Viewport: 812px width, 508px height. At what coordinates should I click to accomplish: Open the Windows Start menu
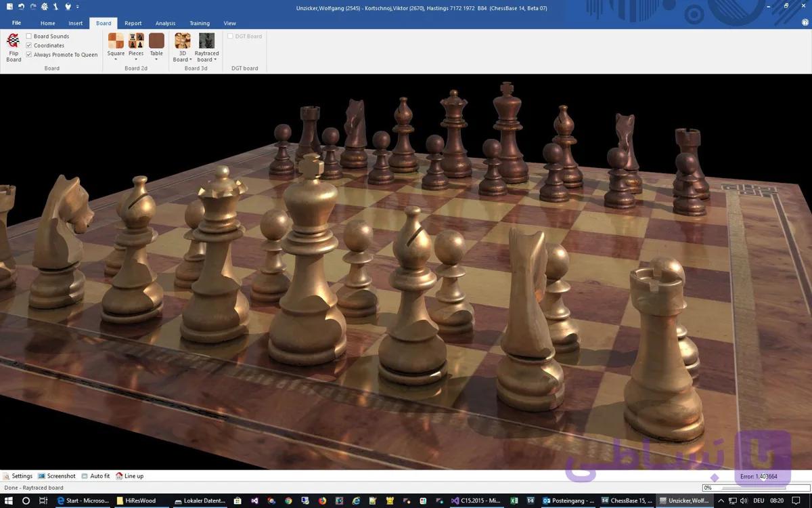(x=8, y=501)
